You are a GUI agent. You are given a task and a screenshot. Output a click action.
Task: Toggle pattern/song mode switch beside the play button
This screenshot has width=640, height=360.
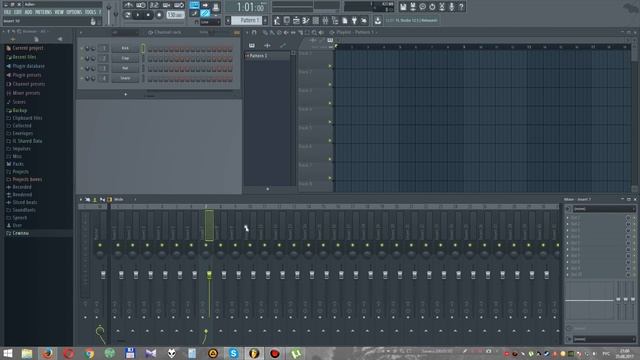click(x=128, y=15)
